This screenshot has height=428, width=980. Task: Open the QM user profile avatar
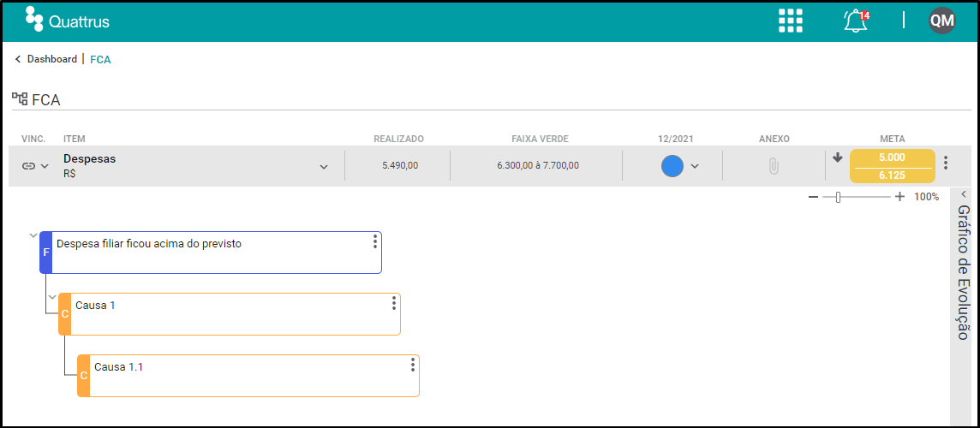pos(941,21)
